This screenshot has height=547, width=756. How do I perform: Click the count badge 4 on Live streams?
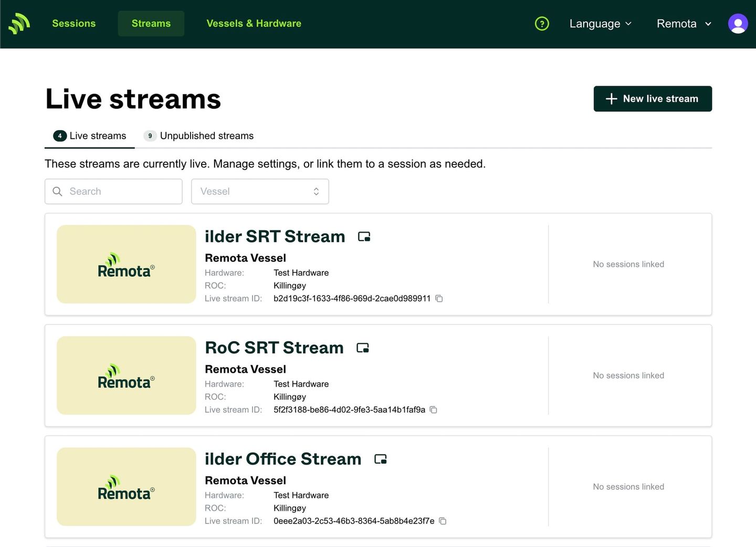pos(60,136)
